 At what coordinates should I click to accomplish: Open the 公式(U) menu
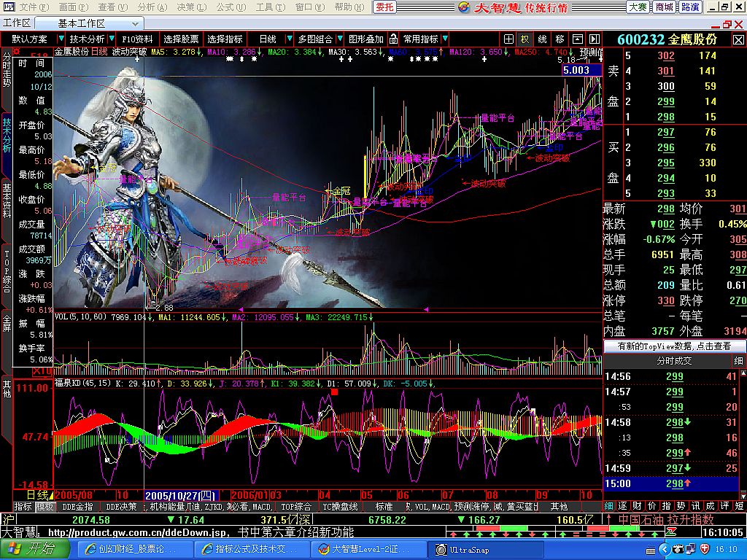(x=231, y=7)
